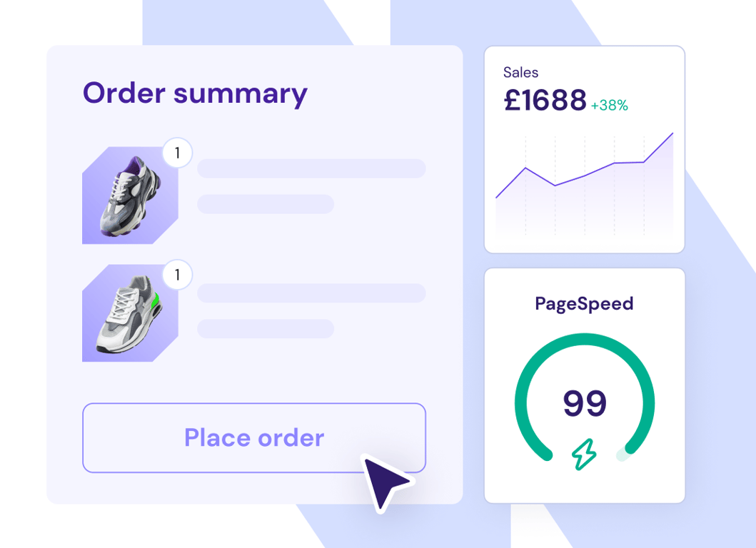Screen dimensions: 756x548
Task: Click the Order summary heading
Action: click(x=195, y=93)
